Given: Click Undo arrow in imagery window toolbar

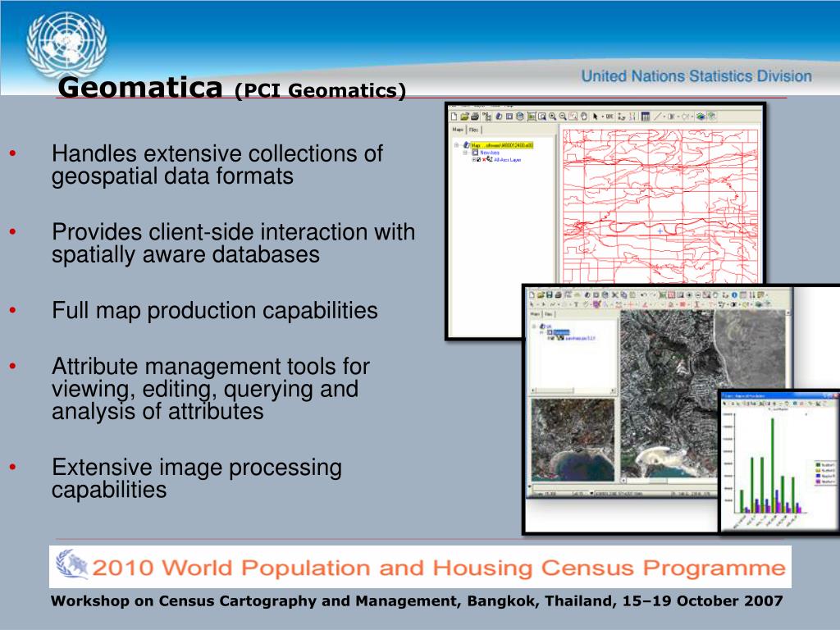Looking at the screenshot, I should point(643,294).
